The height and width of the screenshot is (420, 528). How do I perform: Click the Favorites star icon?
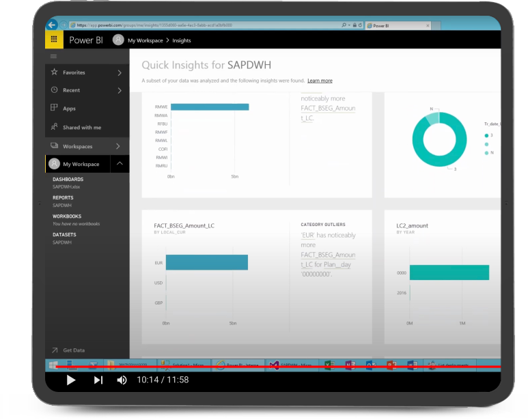tap(54, 72)
